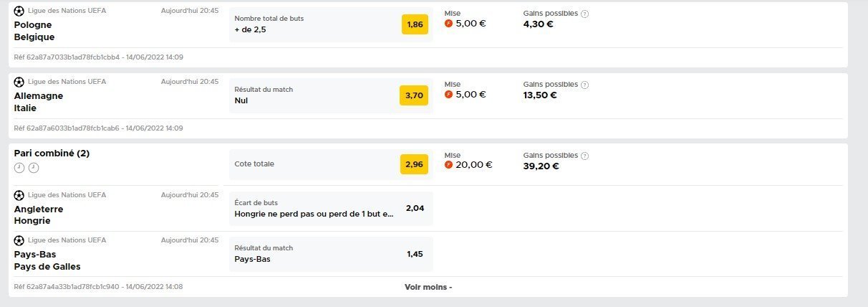Screen dimensions: 868x307
Task: Click the Résultat du match Pays-Bas box
Action: (x=331, y=254)
